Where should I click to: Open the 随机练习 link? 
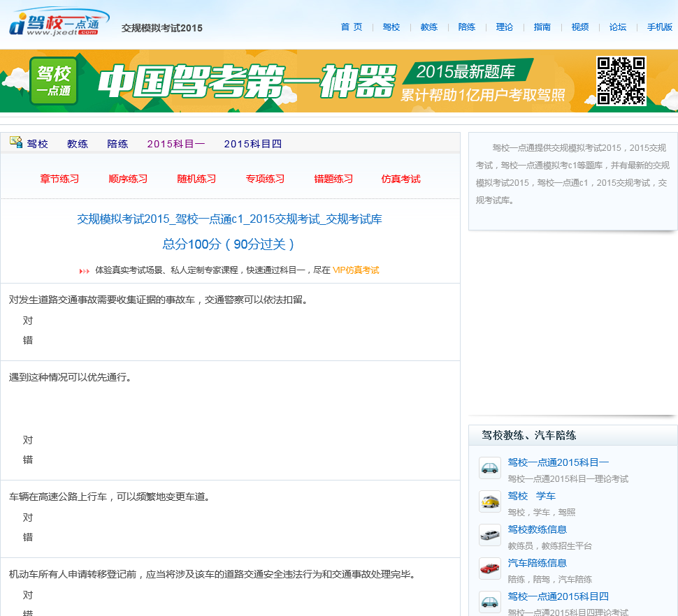pyautogui.click(x=196, y=179)
